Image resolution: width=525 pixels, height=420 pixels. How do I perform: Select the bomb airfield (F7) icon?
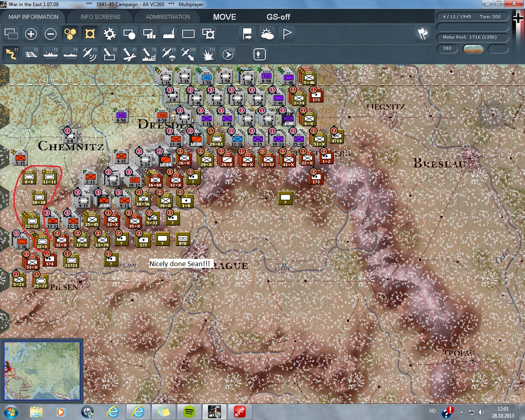(x=129, y=54)
